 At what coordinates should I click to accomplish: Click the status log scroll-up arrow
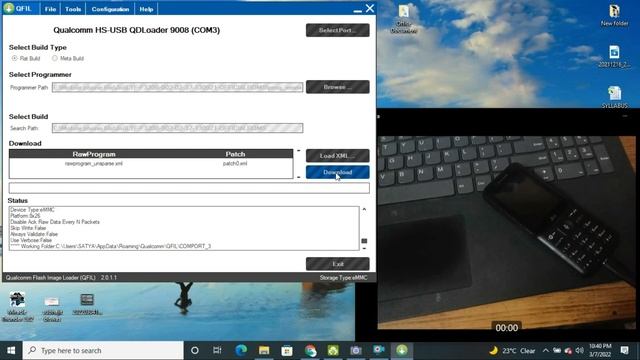pyautogui.click(x=364, y=209)
